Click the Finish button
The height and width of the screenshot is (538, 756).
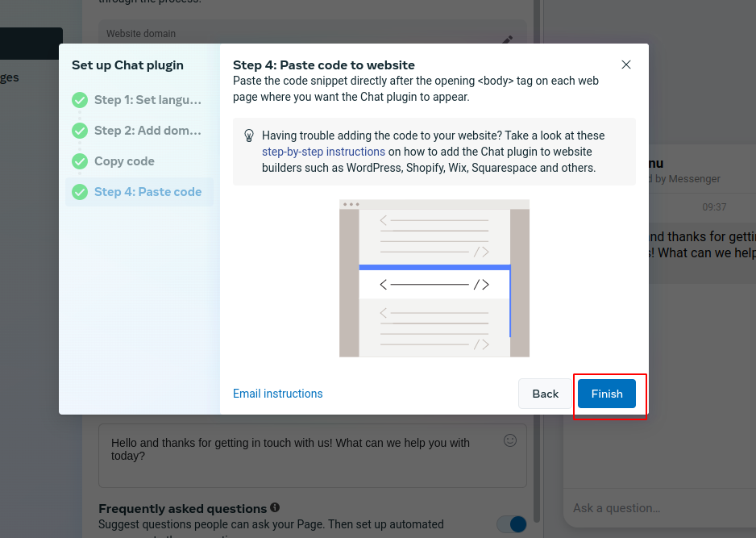(607, 394)
